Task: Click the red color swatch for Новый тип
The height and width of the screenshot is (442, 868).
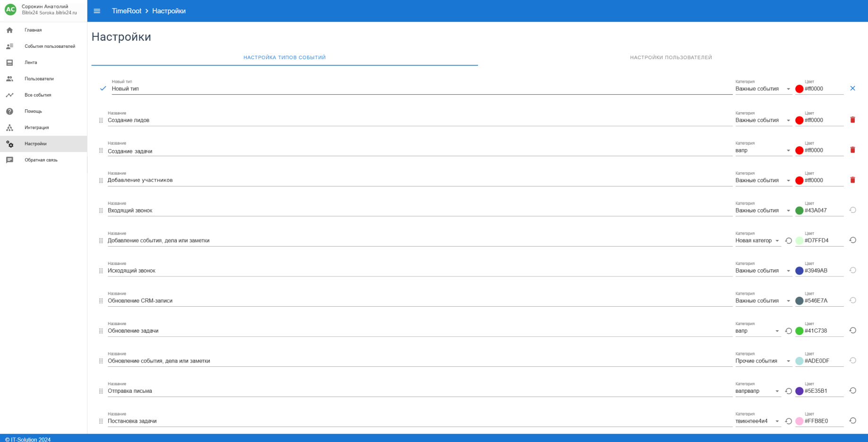Action: (x=799, y=89)
